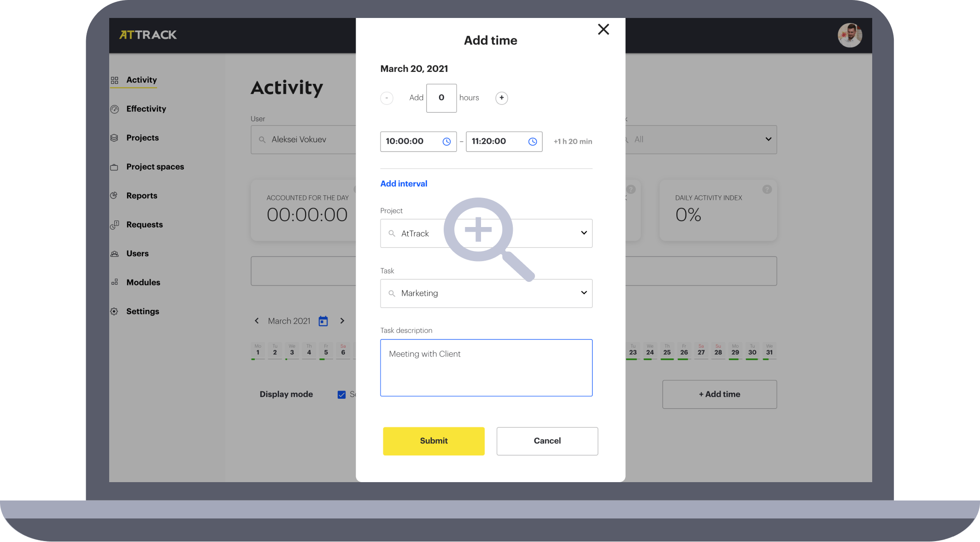
Task: Expand the Task Marketing dropdown
Action: [583, 293]
